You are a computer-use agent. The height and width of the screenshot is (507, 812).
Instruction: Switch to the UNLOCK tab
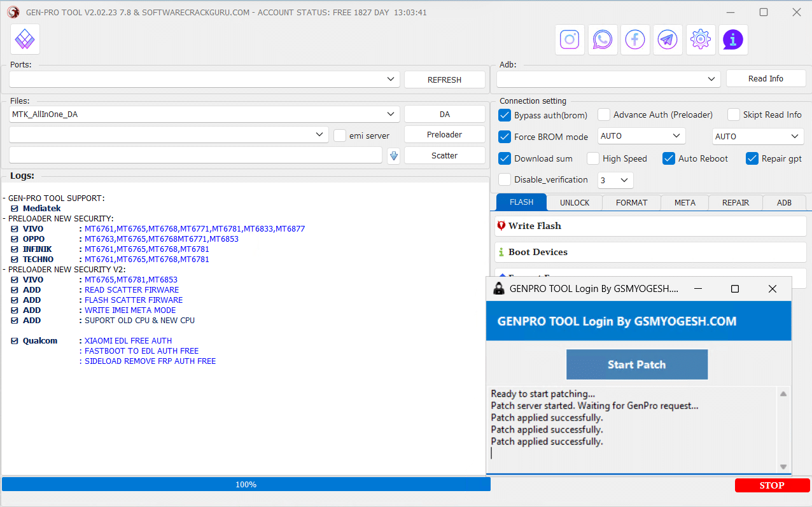coord(575,202)
